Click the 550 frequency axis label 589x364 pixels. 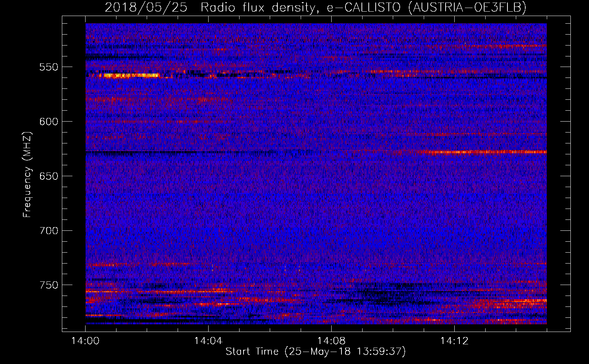click(x=49, y=67)
